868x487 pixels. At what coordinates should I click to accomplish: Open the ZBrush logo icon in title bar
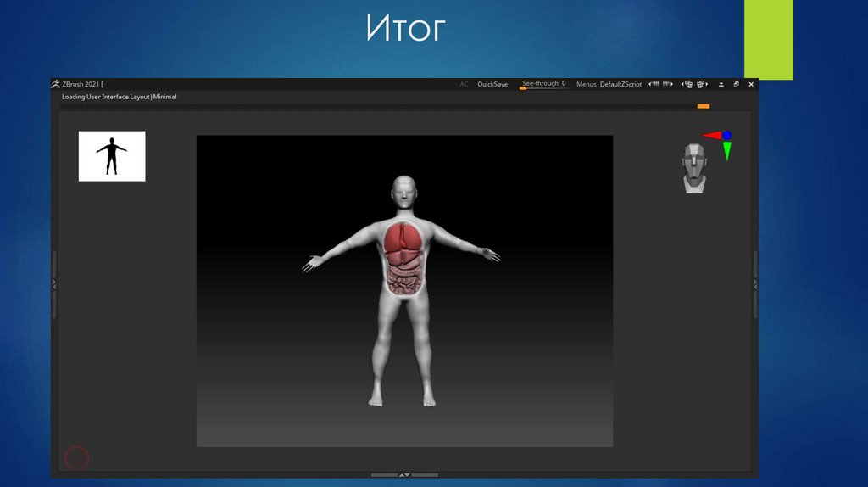point(55,84)
